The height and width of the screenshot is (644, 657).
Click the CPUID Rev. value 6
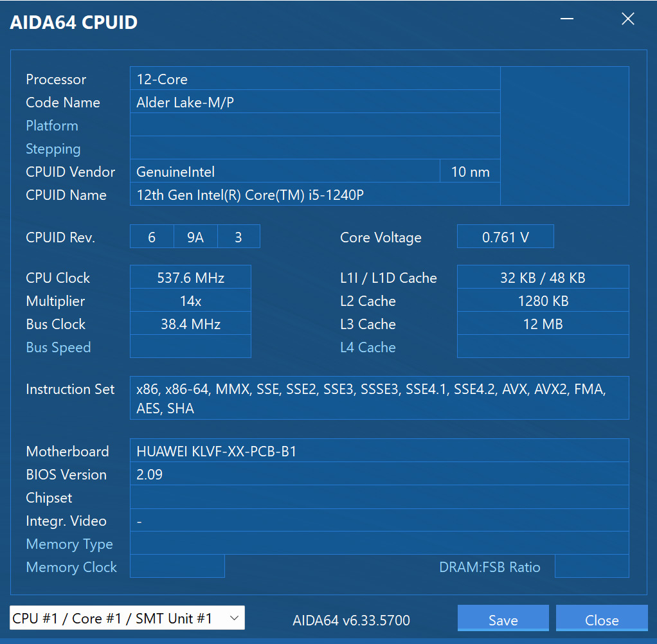coord(152,237)
